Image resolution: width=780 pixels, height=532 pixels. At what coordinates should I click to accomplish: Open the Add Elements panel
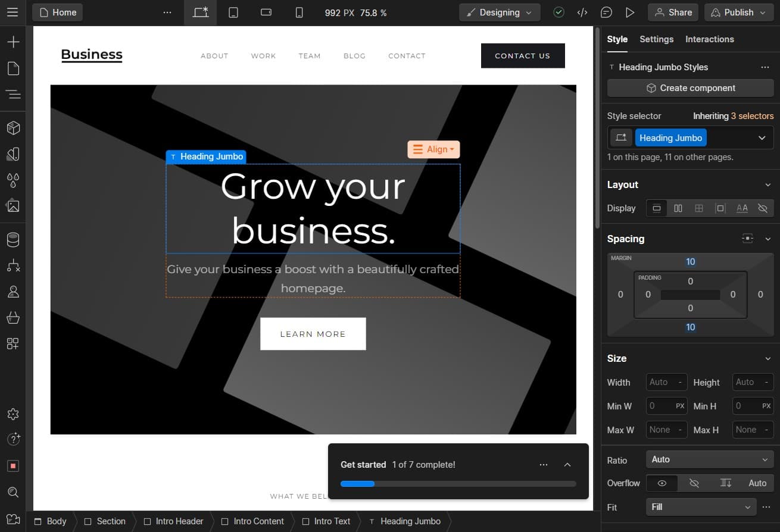(13, 42)
